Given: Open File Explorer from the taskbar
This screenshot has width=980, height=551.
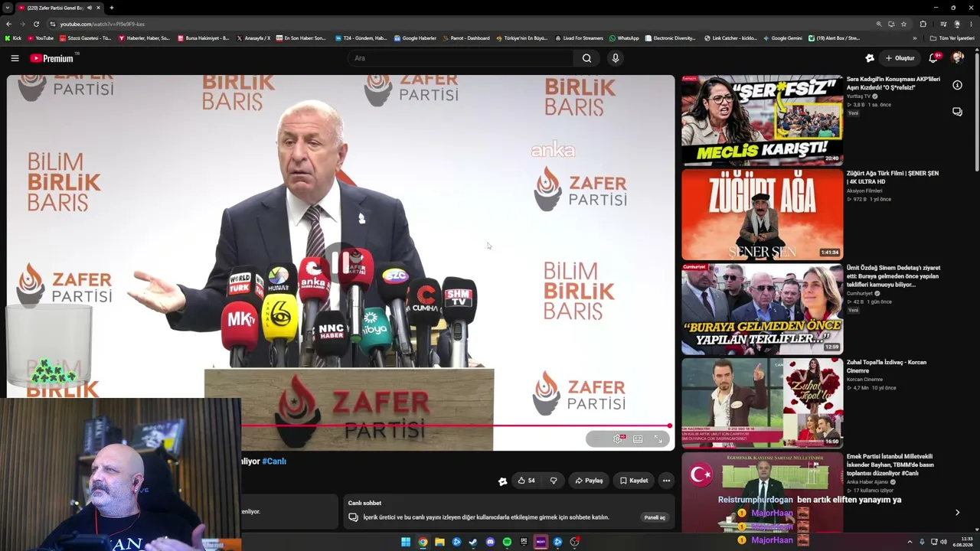Looking at the screenshot, I should (439, 542).
